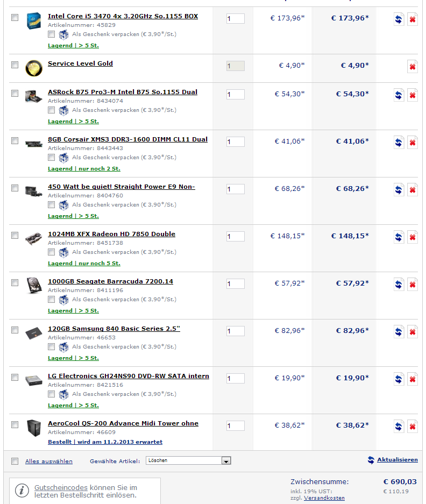This screenshot has width=426, height=504.
Task: Open 120GB Samsung 840 Basic Series link
Action: 114,329
